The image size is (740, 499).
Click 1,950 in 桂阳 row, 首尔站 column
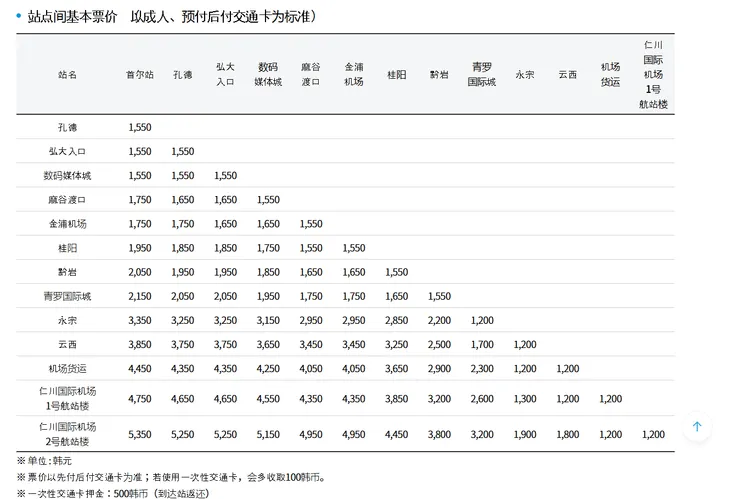point(140,248)
